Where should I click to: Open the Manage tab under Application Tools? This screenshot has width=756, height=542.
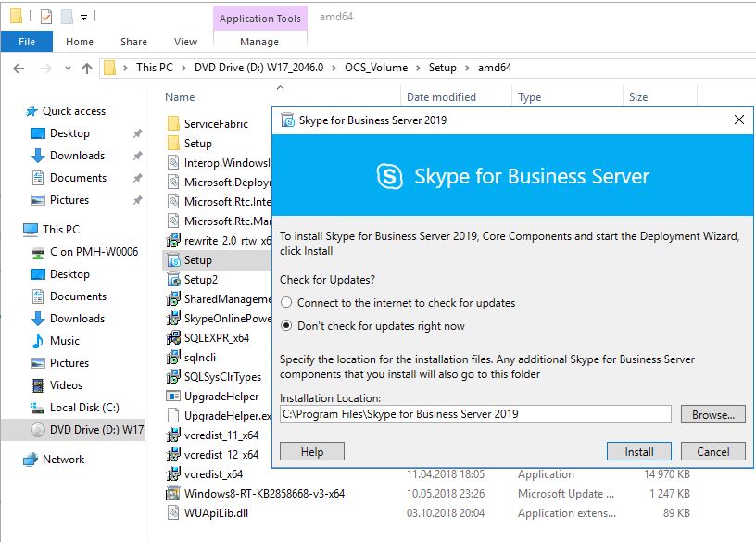click(x=259, y=42)
